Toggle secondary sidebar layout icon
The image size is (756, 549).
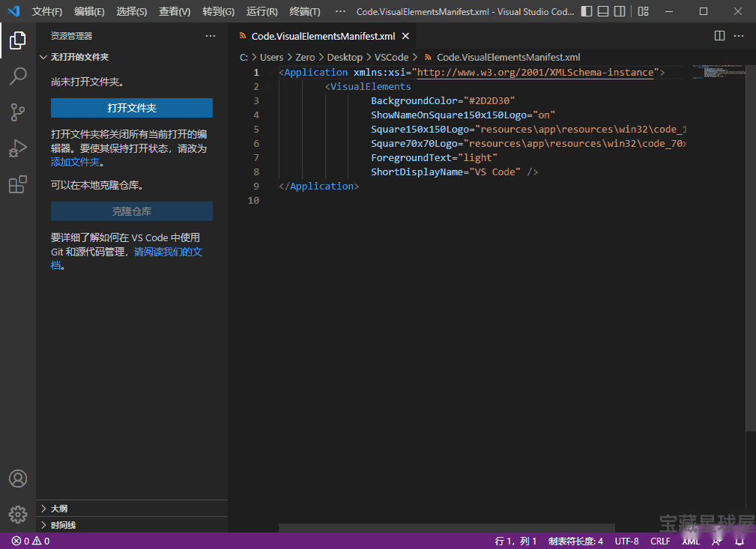pyautogui.click(x=620, y=11)
